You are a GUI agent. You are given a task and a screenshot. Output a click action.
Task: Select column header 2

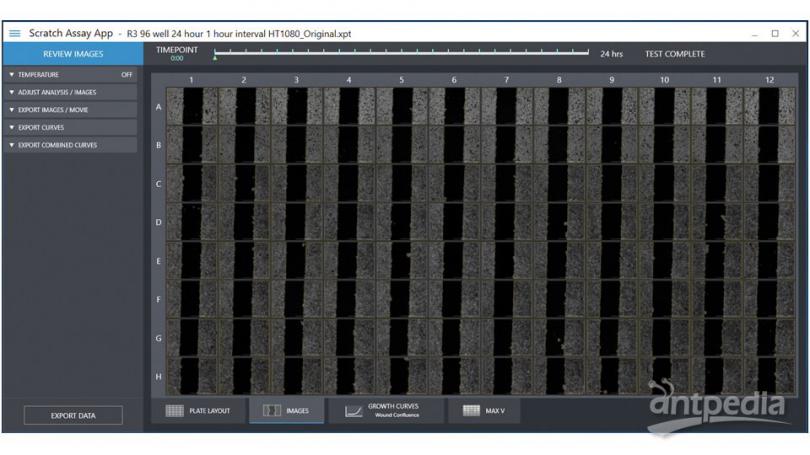244,80
